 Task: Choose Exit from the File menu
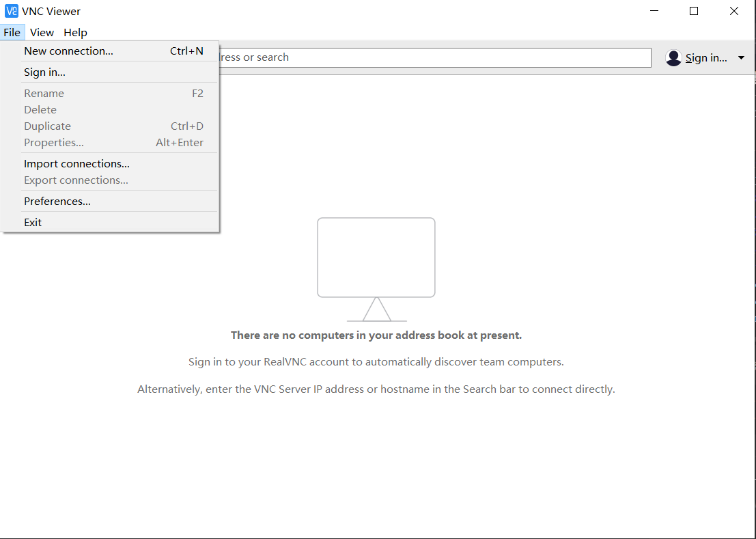pos(33,223)
